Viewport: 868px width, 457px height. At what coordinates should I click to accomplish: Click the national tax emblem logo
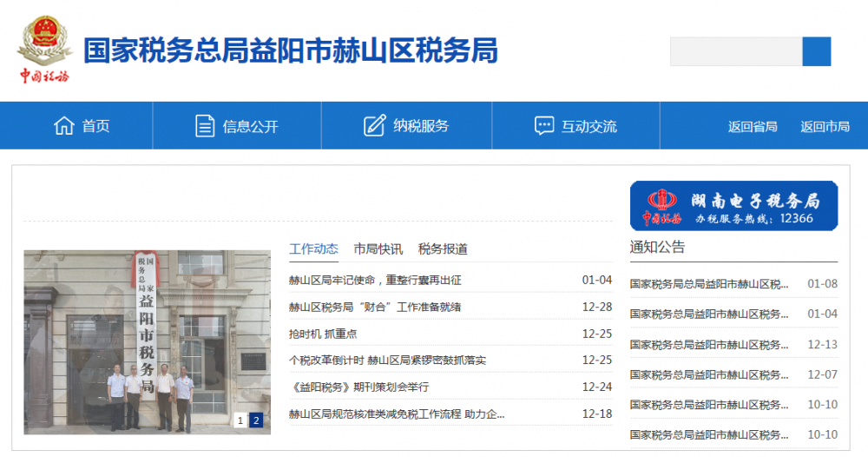[x=43, y=50]
